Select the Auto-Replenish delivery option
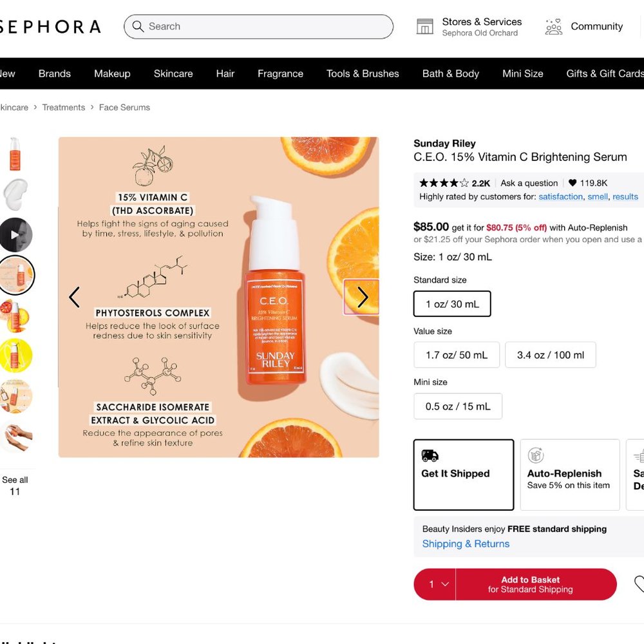The width and height of the screenshot is (644, 644). pyautogui.click(x=569, y=475)
